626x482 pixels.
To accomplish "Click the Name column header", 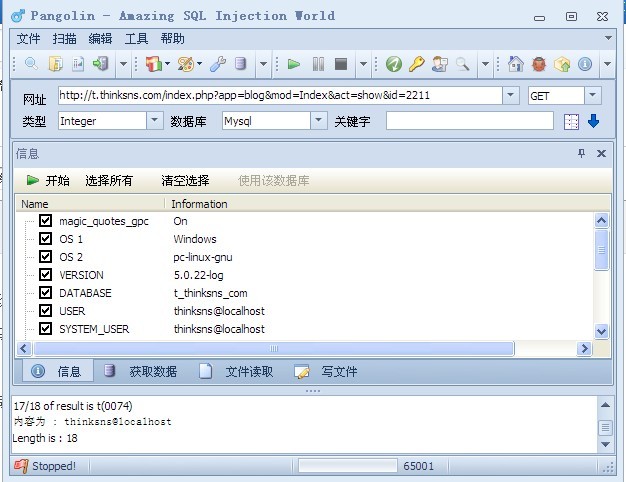I will [x=90, y=204].
